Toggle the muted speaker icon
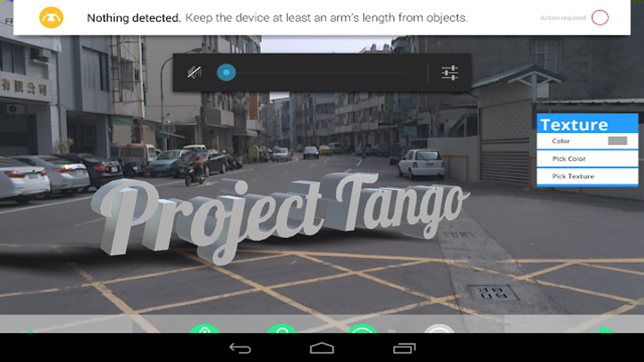The height and width of the screenshot is (362, 644). [194, 72]
